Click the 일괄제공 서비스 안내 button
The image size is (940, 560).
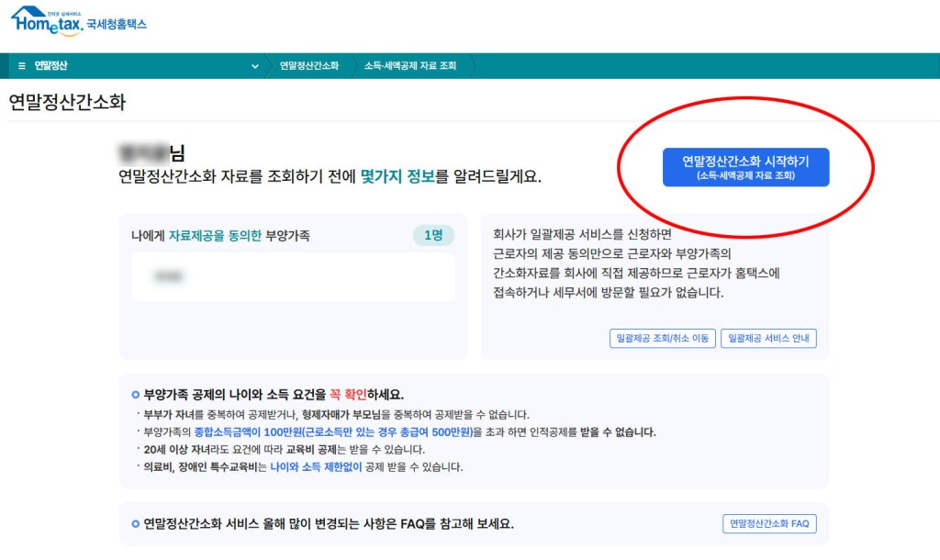(768, 338)
